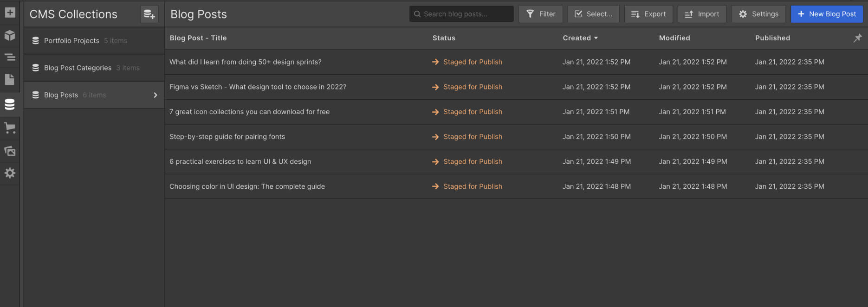Click the Export button
Image resolution: width=868 pixels, height=307 pixels.
648,14
